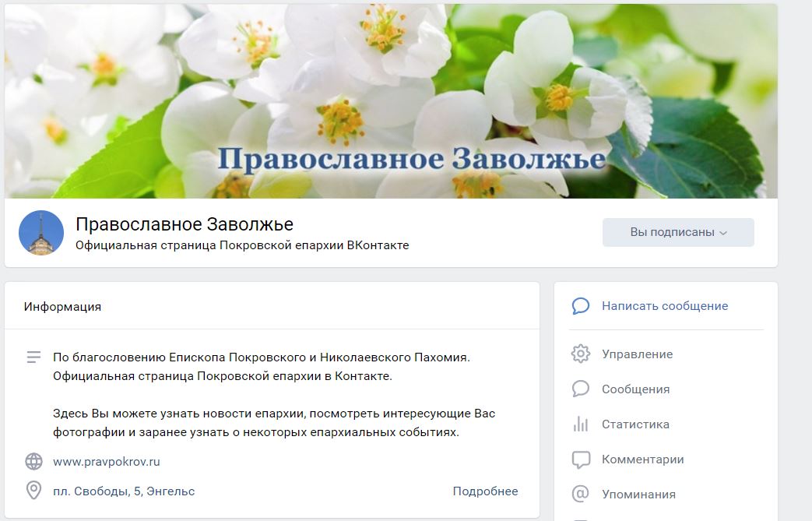
Task: Click the text lines icon beside the description
Action: pyautogui.click(x=33, y=357)
